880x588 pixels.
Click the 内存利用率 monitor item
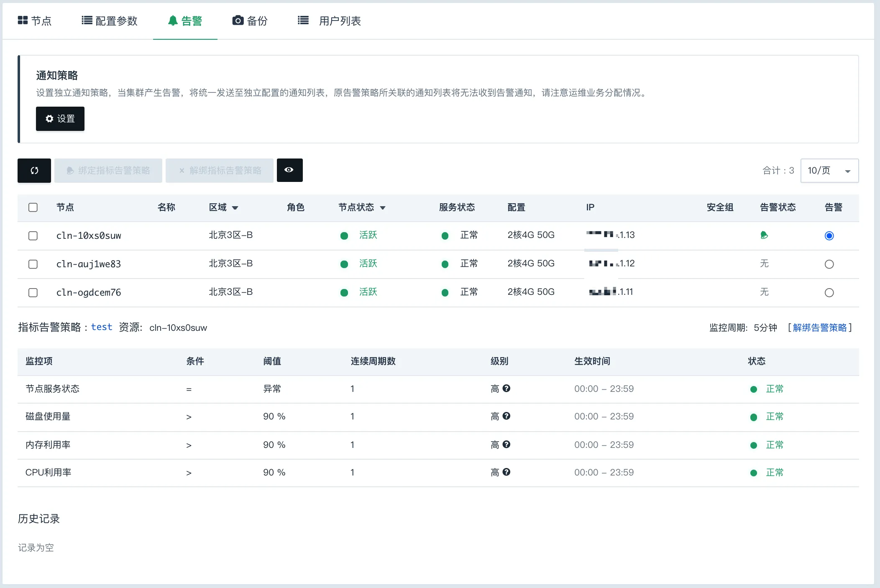tap(48, 445)
